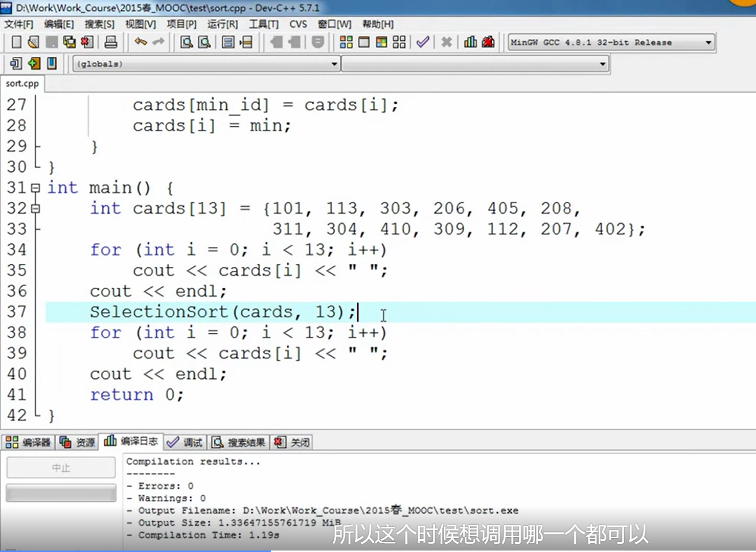Click the Goto line toolbar icon
The height and width of the screenshot is (552, 756).
246,42
